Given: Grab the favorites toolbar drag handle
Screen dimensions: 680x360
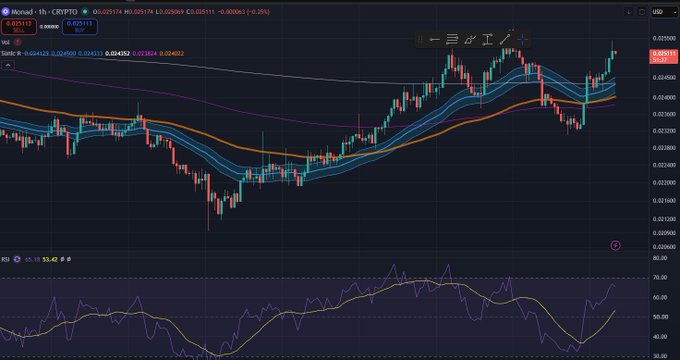Looking at the screenshot, I should [x=420, y=40].
